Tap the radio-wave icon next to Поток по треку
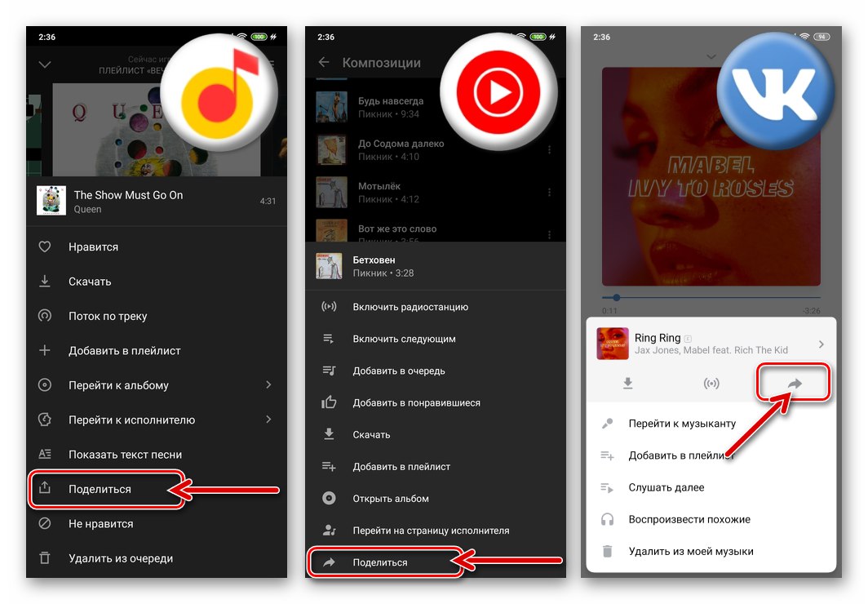The height and width of the screenshot is (604, 868). click(45, 316)
